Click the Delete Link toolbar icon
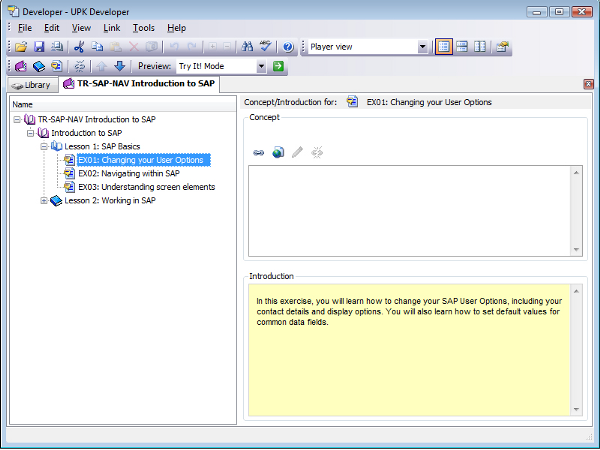The height and width of the screenshot is (450, 600). tap(79, 66)
